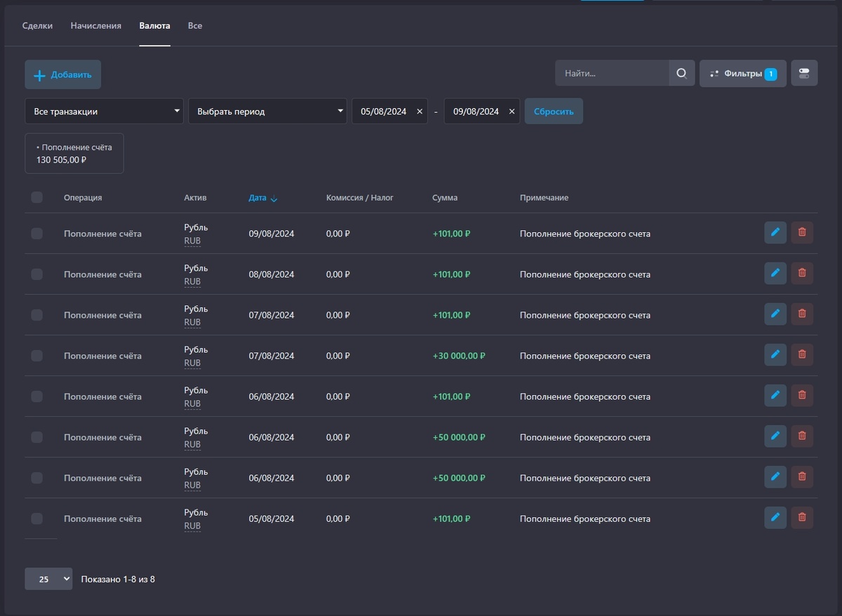Mark checkbox of 07/08/2024 +101,00 ₽ row
842x616 pixels.
click(37, 315)
